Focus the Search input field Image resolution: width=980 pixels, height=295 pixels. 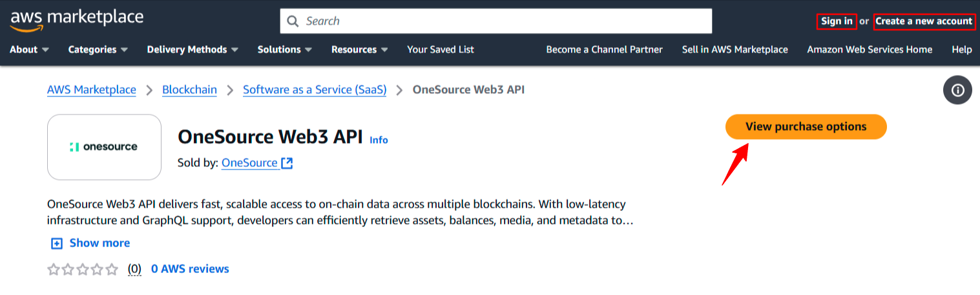504,21
